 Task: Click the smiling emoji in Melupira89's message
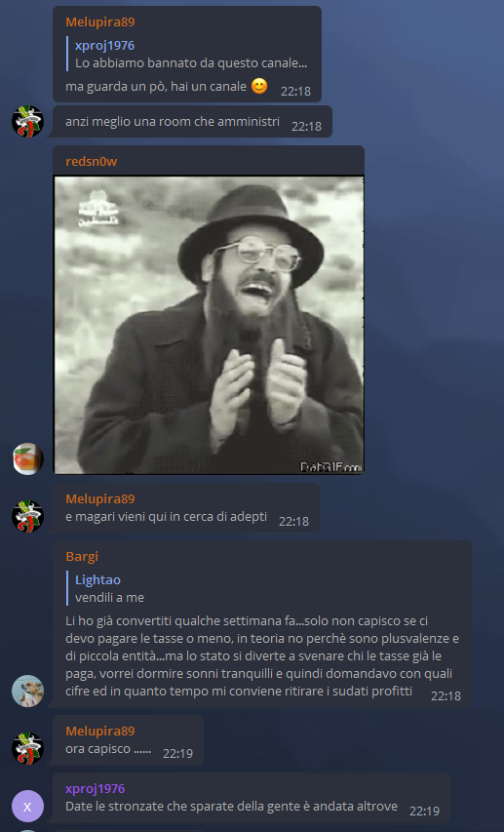point(259,86)
